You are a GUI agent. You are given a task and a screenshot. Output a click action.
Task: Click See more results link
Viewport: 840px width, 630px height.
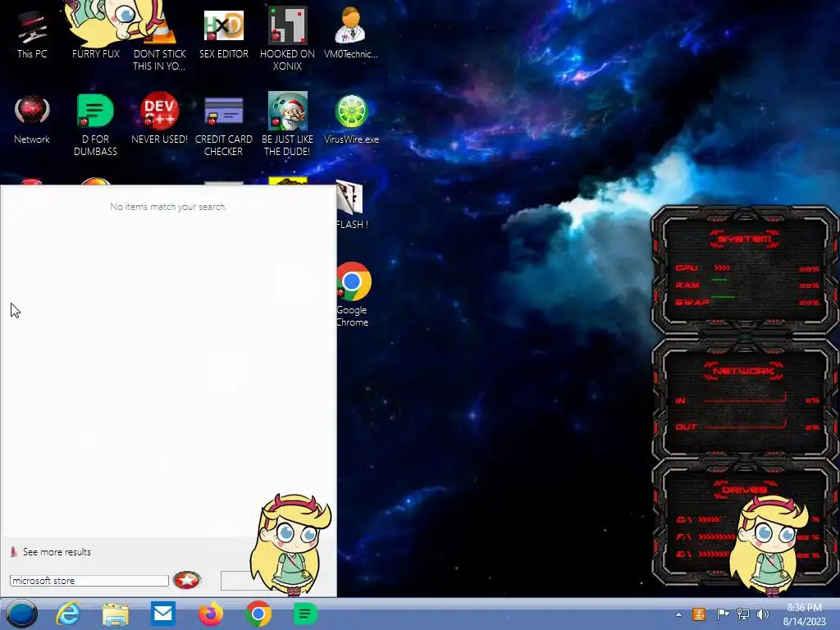coord(57,552)
